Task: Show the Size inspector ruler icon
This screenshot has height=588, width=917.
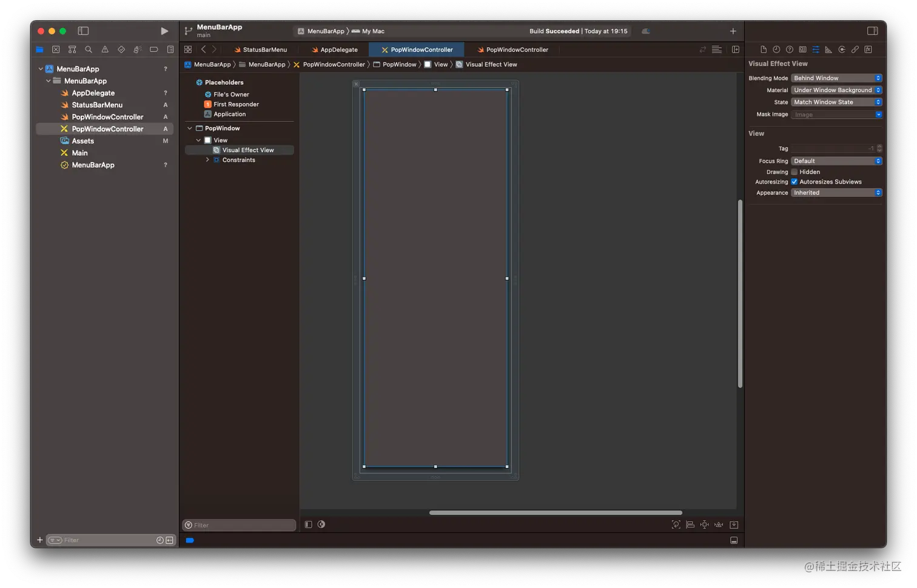Action: pyautogui.click(x=828, y=50)
